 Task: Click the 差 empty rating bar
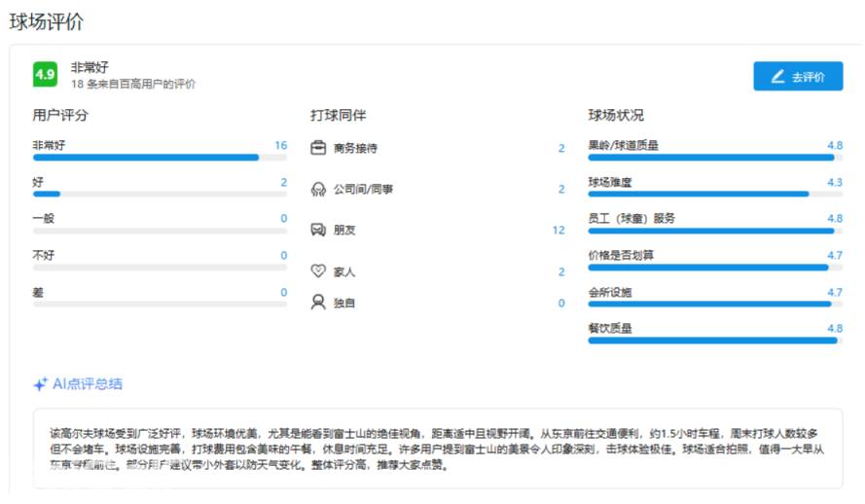coord(160,304)
